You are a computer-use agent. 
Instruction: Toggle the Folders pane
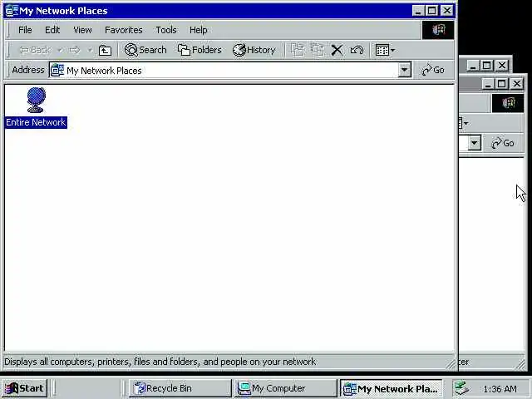click(x=199, y=50)
